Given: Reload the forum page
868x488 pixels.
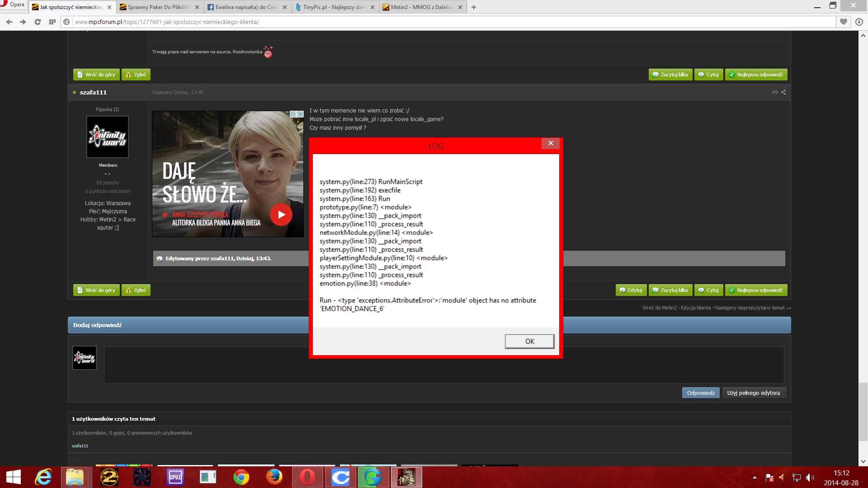Looking at the screenshot, I should (38, 22).
